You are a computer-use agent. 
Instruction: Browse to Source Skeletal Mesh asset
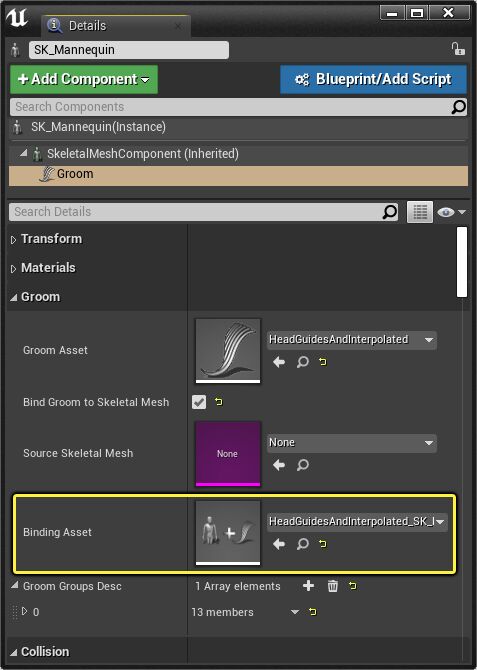(303, 465)
